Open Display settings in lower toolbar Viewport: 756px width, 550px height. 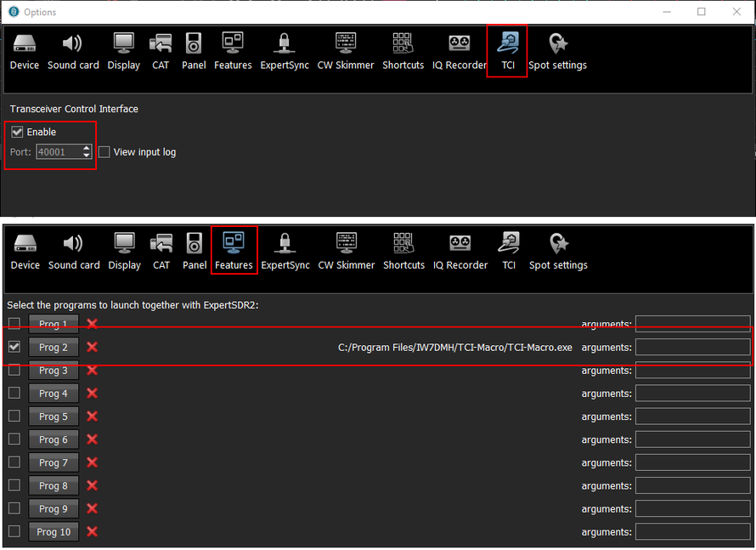124,252
